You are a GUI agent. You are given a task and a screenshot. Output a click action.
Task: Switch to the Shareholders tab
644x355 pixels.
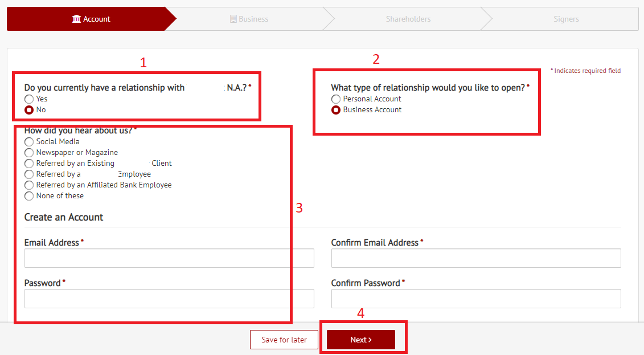coord(408,18)
